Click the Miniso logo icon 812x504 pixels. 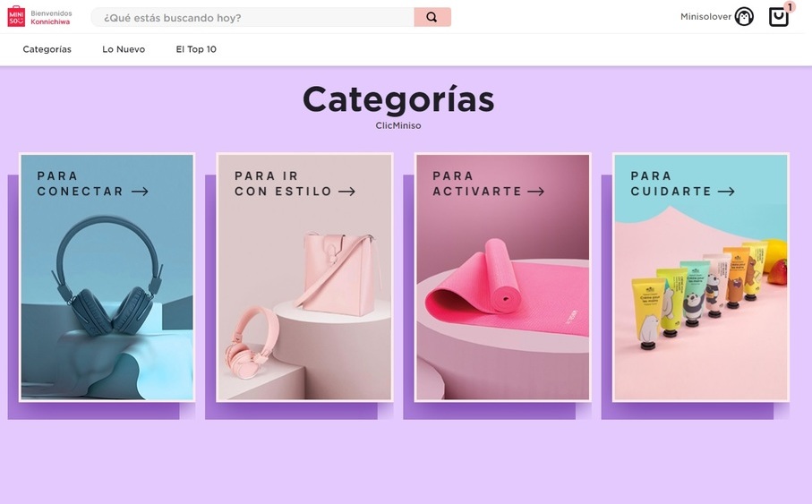16,17
